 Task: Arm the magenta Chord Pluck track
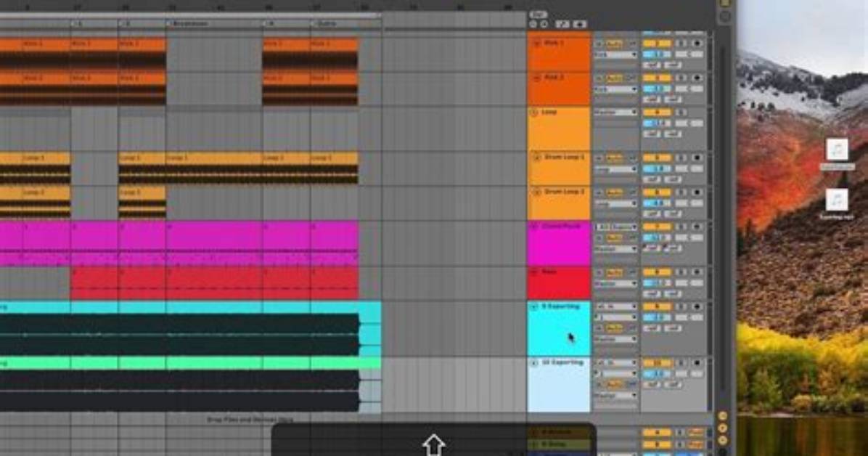(697, 227)
